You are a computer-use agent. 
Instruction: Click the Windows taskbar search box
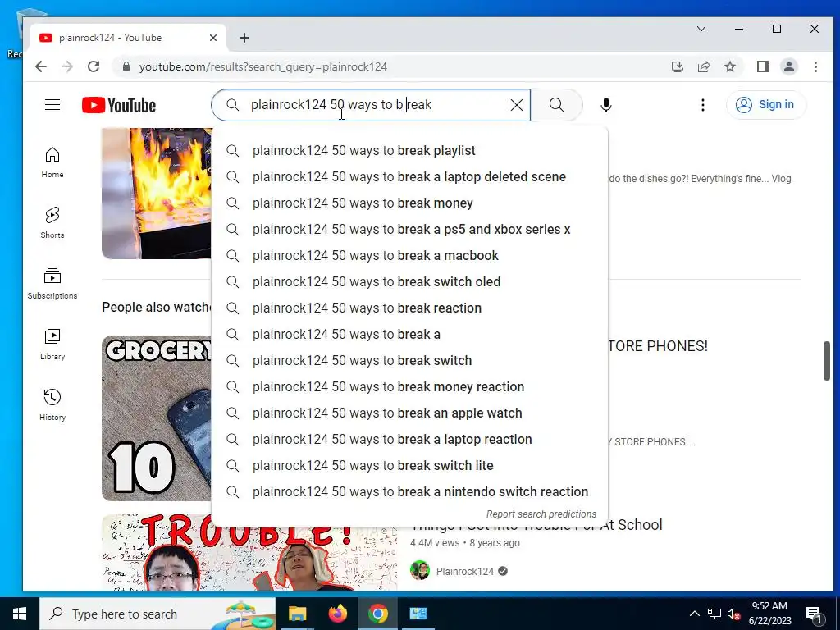(x=157, y=614)
